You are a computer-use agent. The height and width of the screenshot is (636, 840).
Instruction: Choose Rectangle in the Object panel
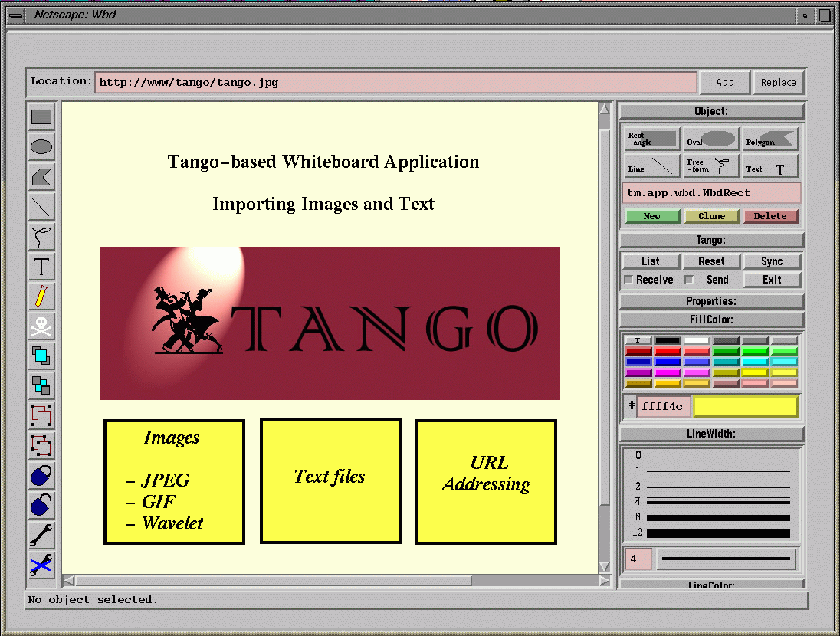tap(651, 139)
